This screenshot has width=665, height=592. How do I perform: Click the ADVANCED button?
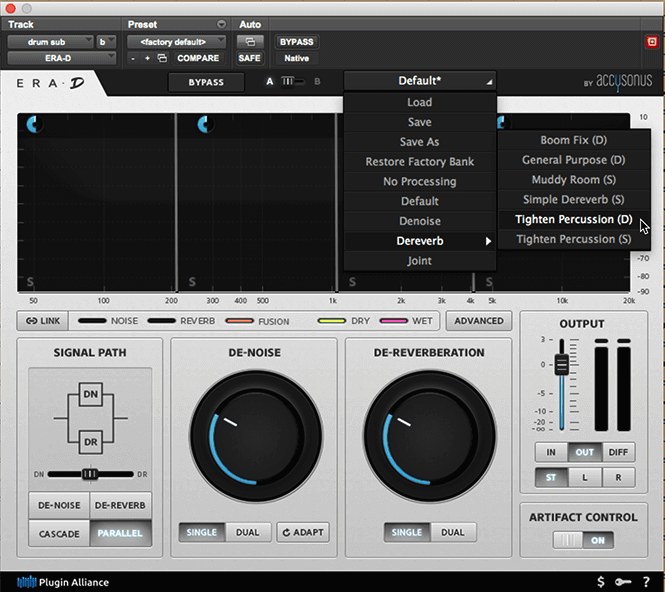479,321
